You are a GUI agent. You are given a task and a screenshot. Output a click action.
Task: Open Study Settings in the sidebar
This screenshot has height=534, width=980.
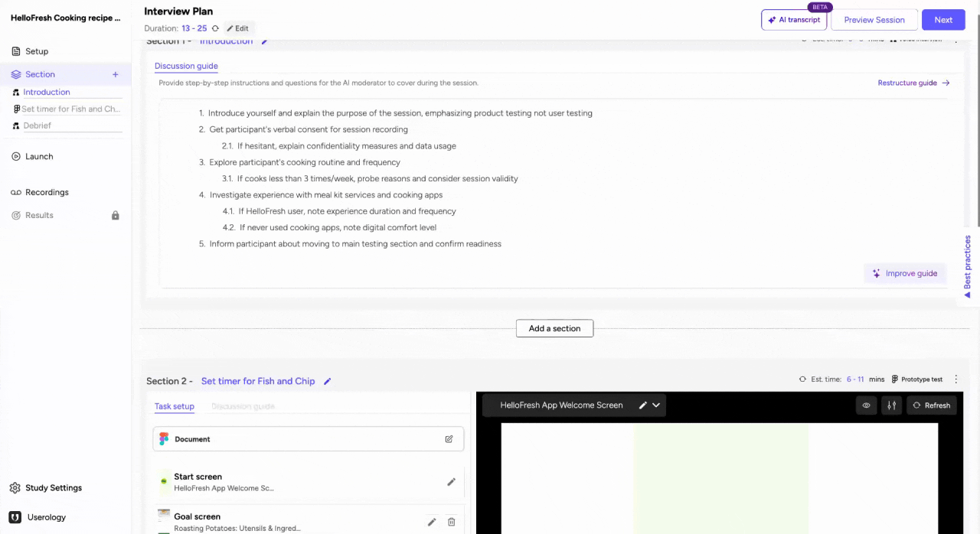pyautogui.click(x=53, y=488)
